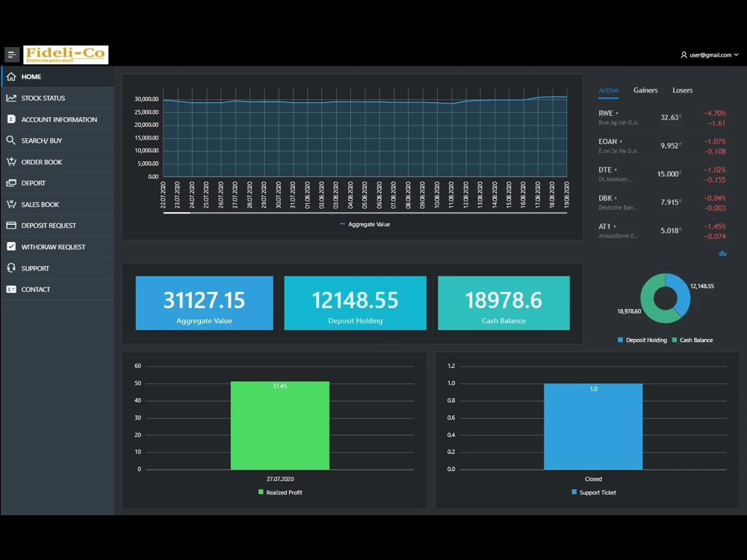Select the DBK stock row

coord(662,202)
